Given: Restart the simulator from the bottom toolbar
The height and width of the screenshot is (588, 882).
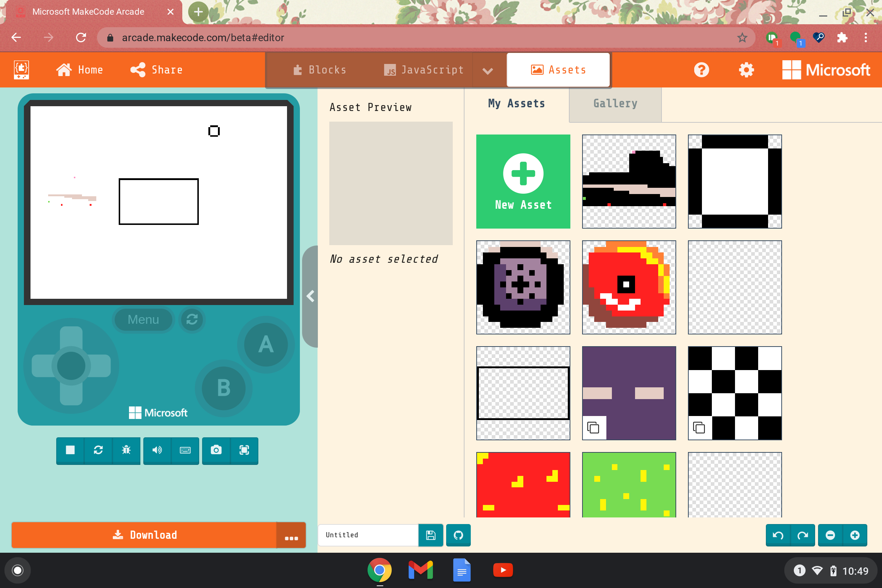Looking at the screenshot, I should [98, 450].
